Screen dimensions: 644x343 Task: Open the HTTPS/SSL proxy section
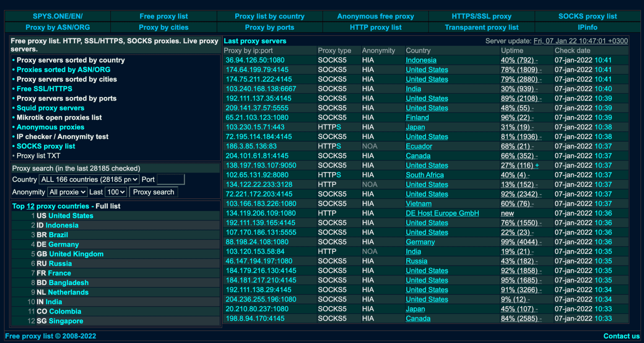tap(481, 16)
